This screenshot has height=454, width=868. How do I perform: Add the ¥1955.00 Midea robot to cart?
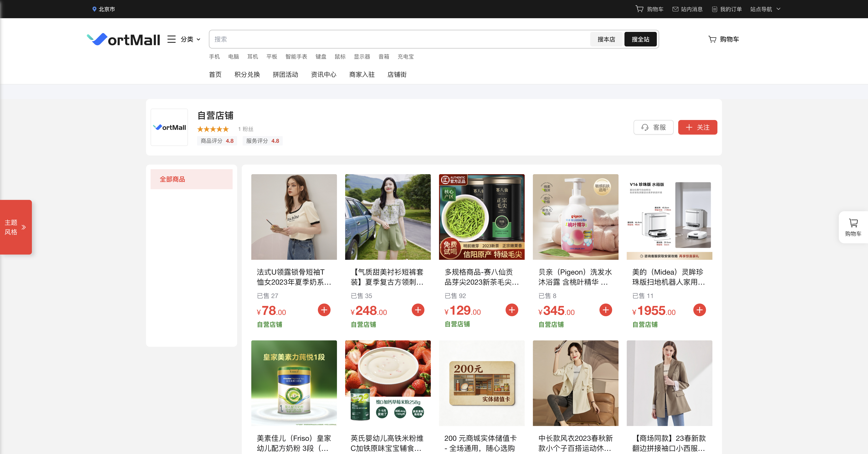(699, 310)
